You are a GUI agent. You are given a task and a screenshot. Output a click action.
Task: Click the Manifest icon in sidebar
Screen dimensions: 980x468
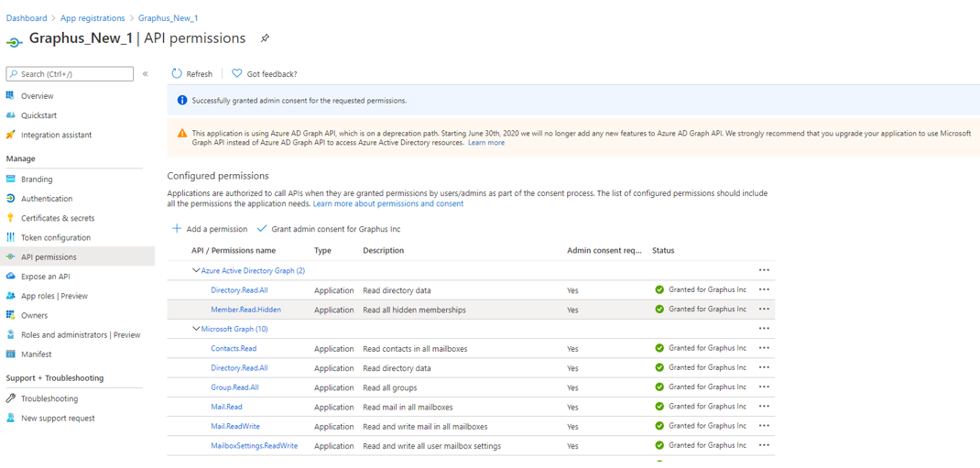pyautogui.click(x=10, y=354)
